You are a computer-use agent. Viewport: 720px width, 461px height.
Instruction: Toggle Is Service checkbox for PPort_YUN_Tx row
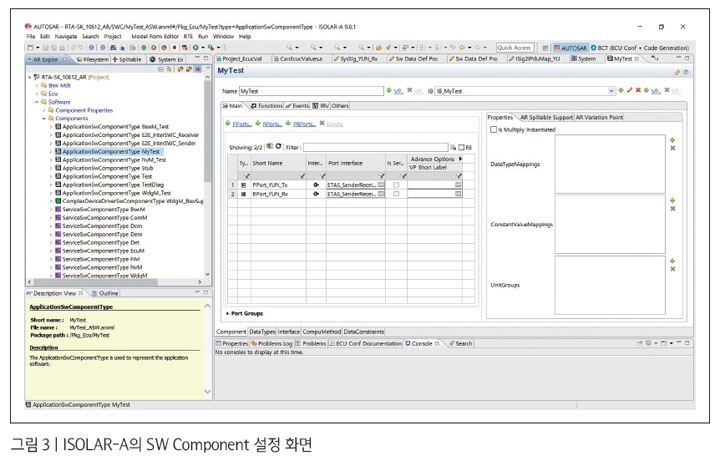point(396,185)
